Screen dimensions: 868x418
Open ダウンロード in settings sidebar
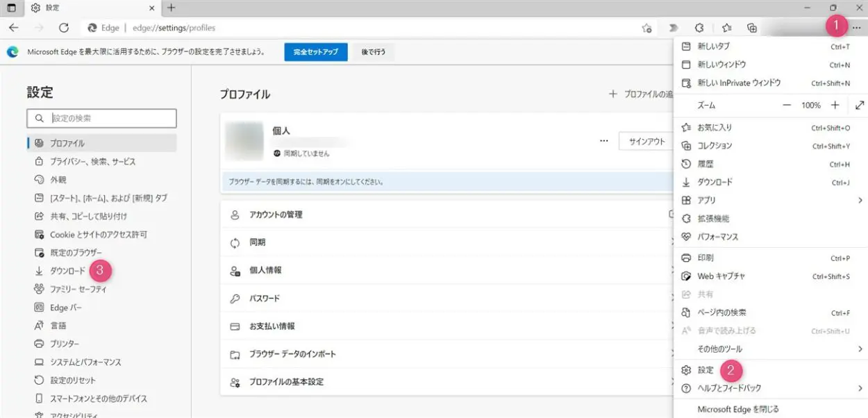click(101, 271)
